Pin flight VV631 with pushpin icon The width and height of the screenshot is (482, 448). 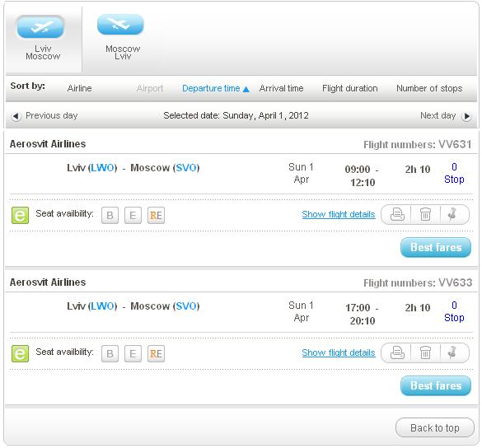(x=452, y=214)
